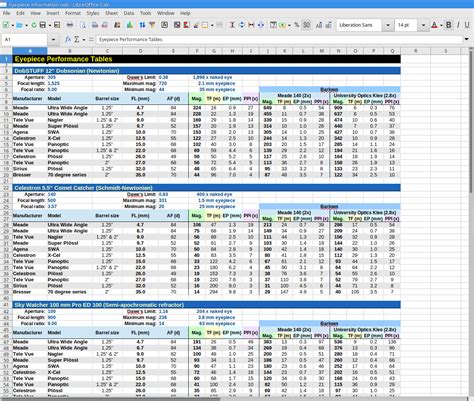Click the Name Box showing A1
Image resolution: width=474 pixels, height=401 pixels.
[x=25, y=40]
